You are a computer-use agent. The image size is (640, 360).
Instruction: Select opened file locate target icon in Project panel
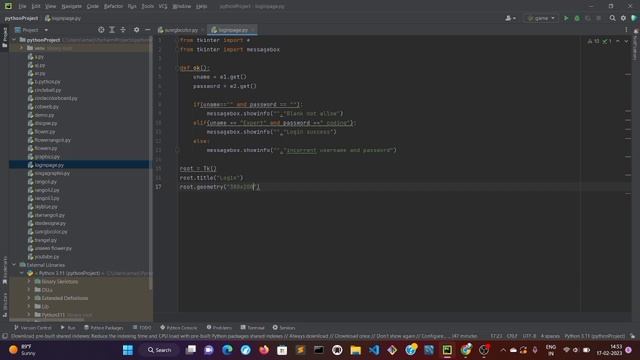click(x=101, y=30)
